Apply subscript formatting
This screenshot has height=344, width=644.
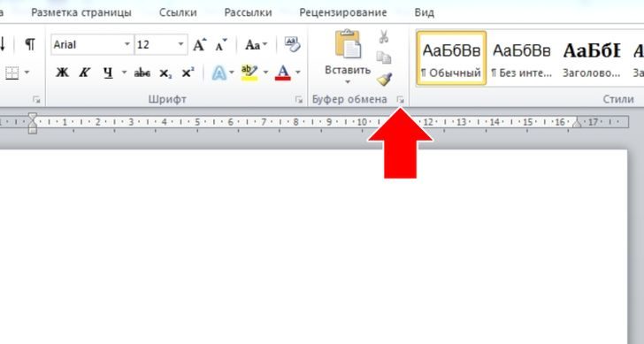pos(165,73)
